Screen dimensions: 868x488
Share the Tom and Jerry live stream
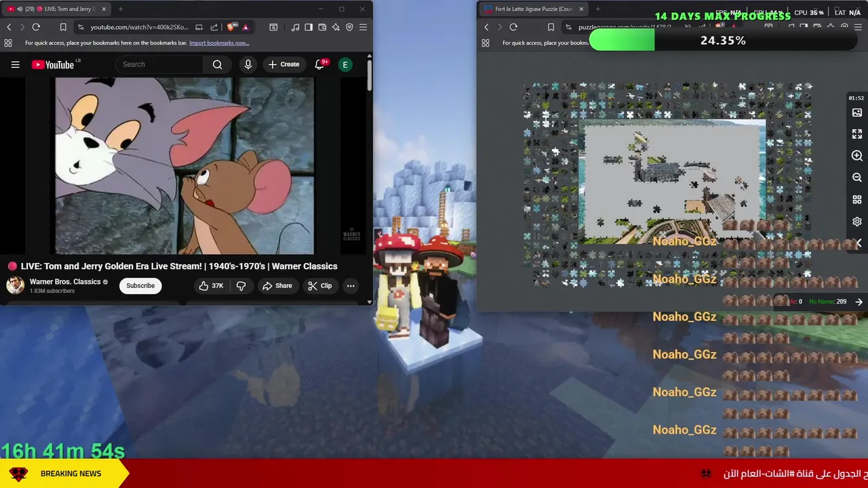pyautogui.click(x=277, y=286)
